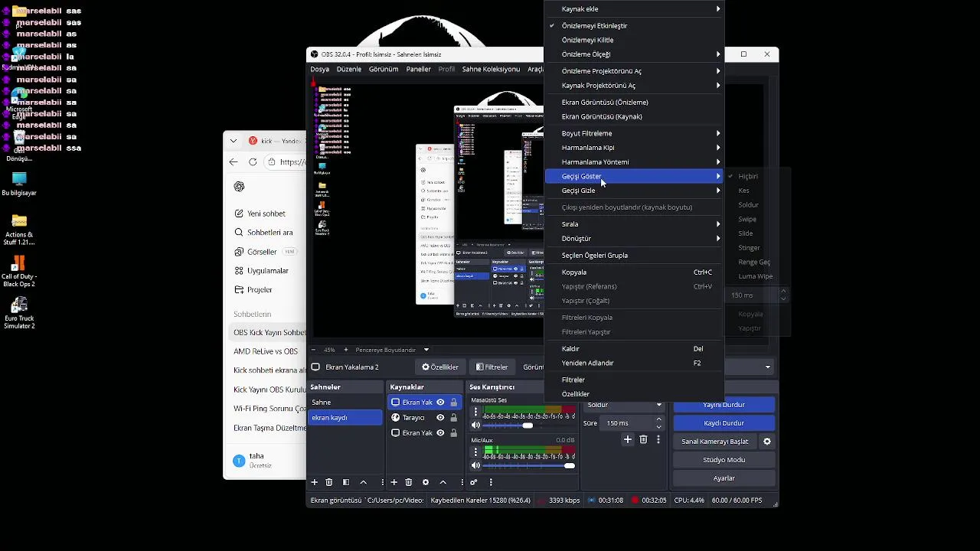Select the Sahne scene in the Sahneler list

pyautogui.click(x=345, y=403)
